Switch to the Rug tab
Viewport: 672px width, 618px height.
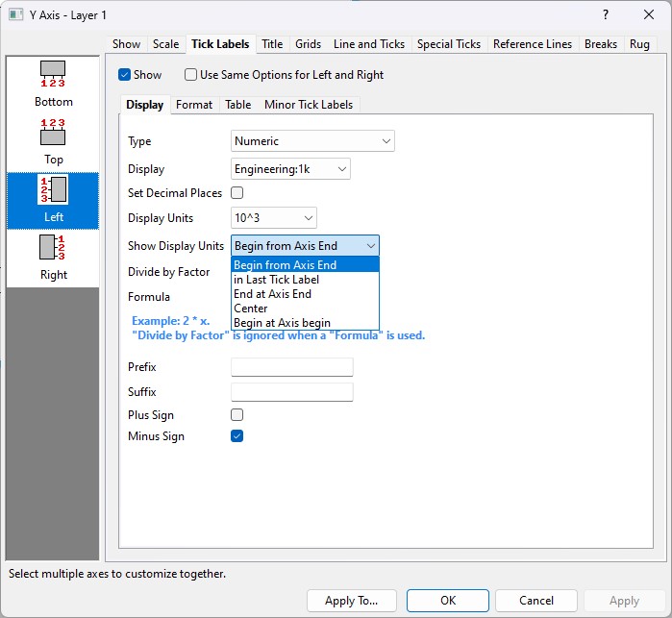[x=639, y=44]
